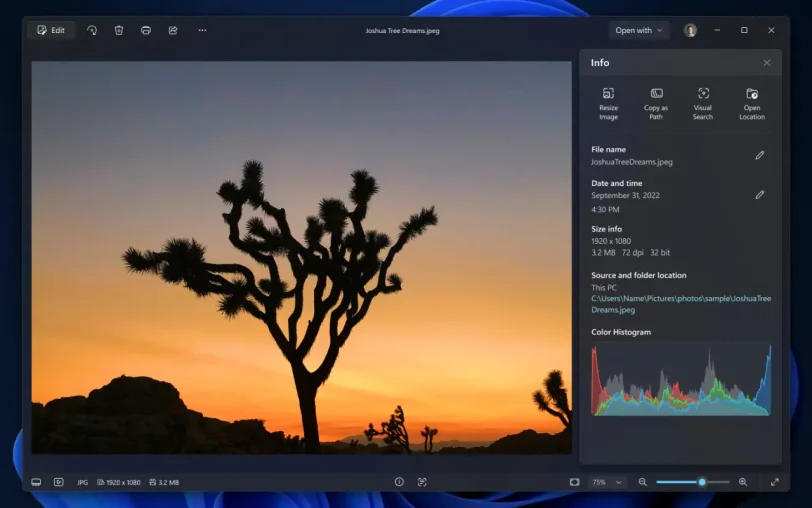Image resolution: width=812 pixels, height=508 pixels.
Task: Expand the Open with dropdown
Action: point(639,31)
